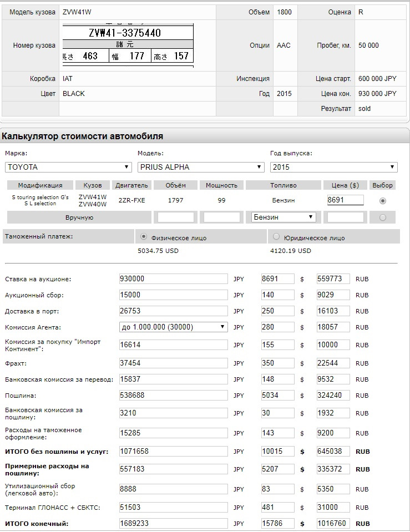Expand the Год выпуска dropdown showing 2015
Viewport: 410px width, 532px height.
(x=333, y=167)
